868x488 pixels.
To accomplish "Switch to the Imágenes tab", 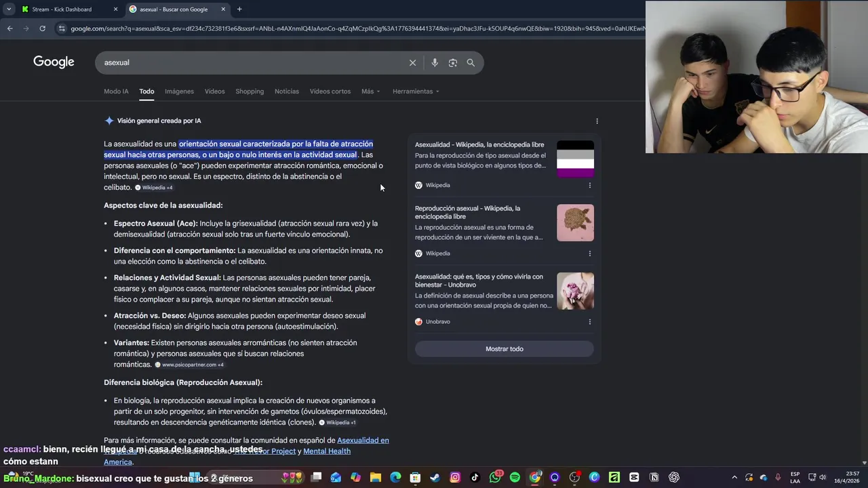I will (x=179, y=91).
